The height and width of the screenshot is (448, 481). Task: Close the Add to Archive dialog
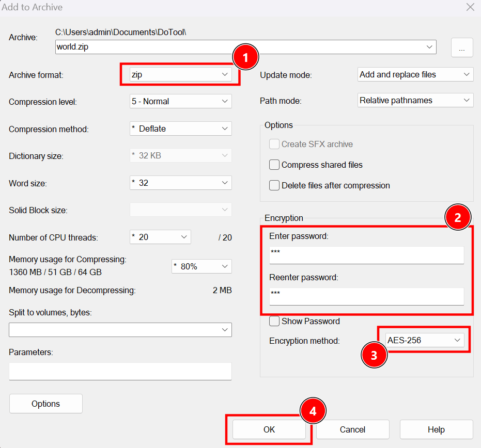(470, 7)
